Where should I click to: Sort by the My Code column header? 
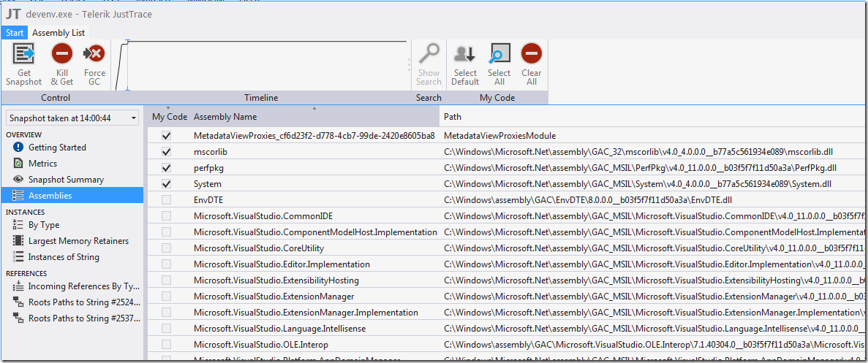tap(170, 117)
